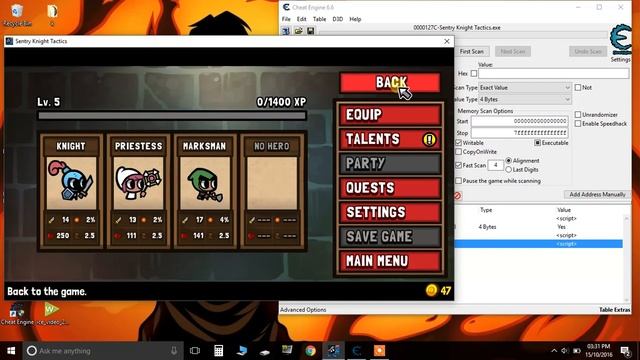
Task: Open Table Extras in Cheat Engine
Action: tap(614, 310)
